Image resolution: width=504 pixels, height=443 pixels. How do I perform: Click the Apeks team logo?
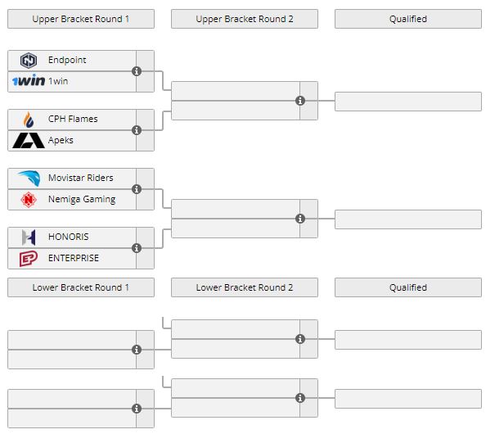pos(29,140)
